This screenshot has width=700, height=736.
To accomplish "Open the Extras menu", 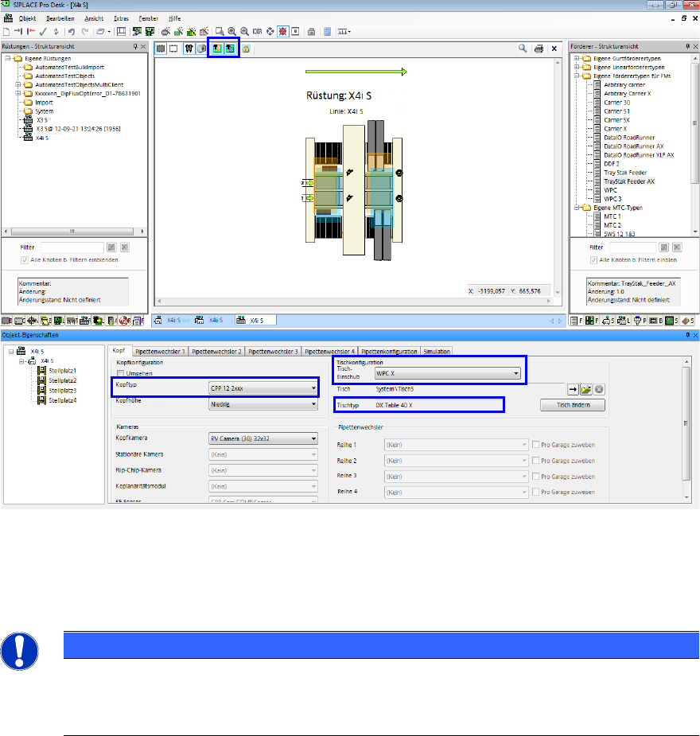I will (x=121, y=18).
